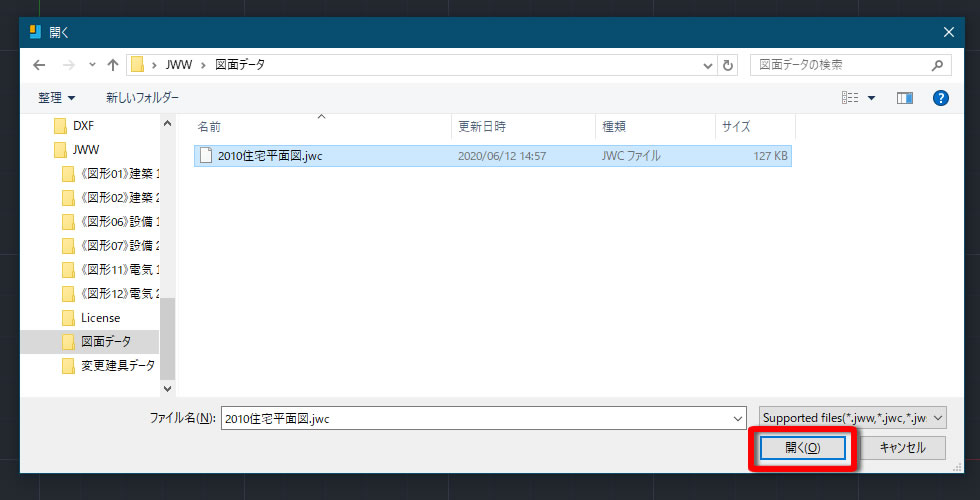Click the JWW breadcrumb in the address bar
980x500 pixels.
coord(179,65)
